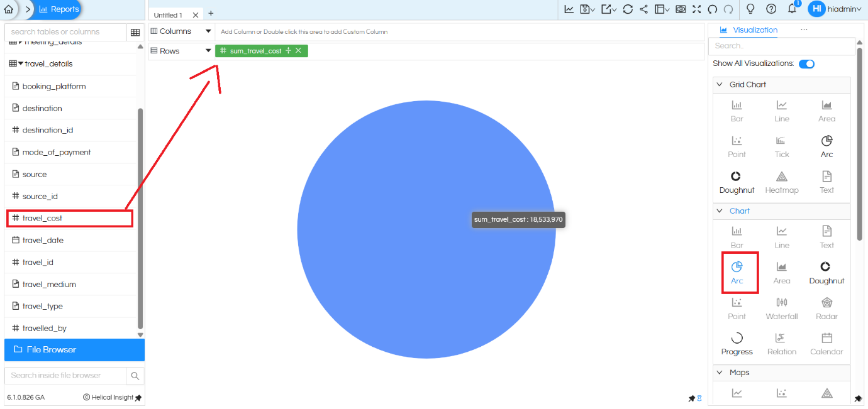Disable the Show All Visualizations toggle
The height and width of the screenshot is (409, 868).
[x=807, y=63]
